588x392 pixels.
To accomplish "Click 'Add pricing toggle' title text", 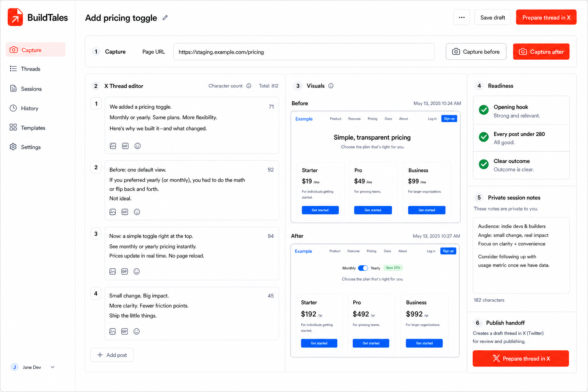I will tap(121, 18).
